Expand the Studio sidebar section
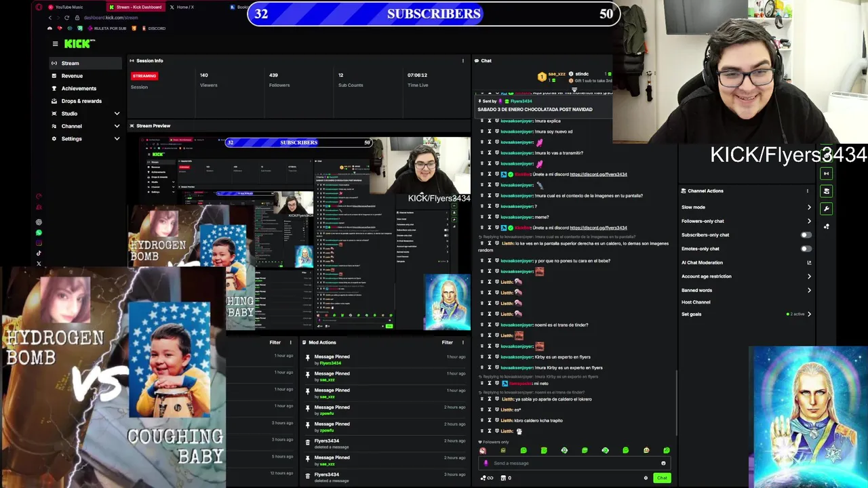Viewport: 868px width, 488px height. coord(85,113)
